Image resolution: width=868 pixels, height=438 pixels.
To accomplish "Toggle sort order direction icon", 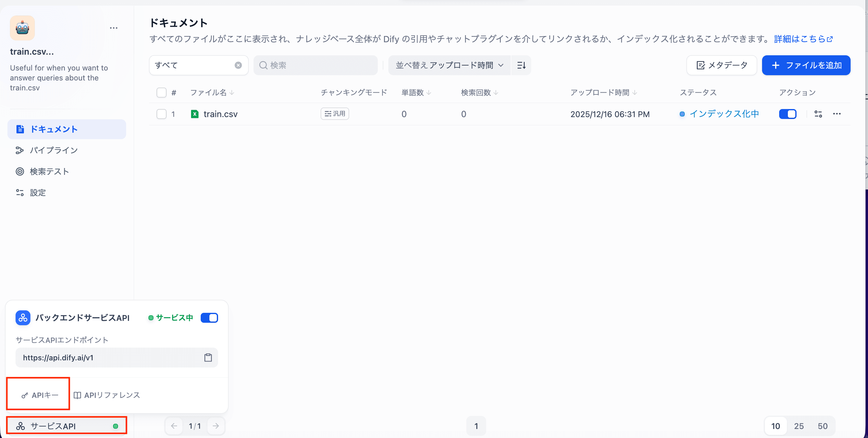I will click(x=521, y=65).
